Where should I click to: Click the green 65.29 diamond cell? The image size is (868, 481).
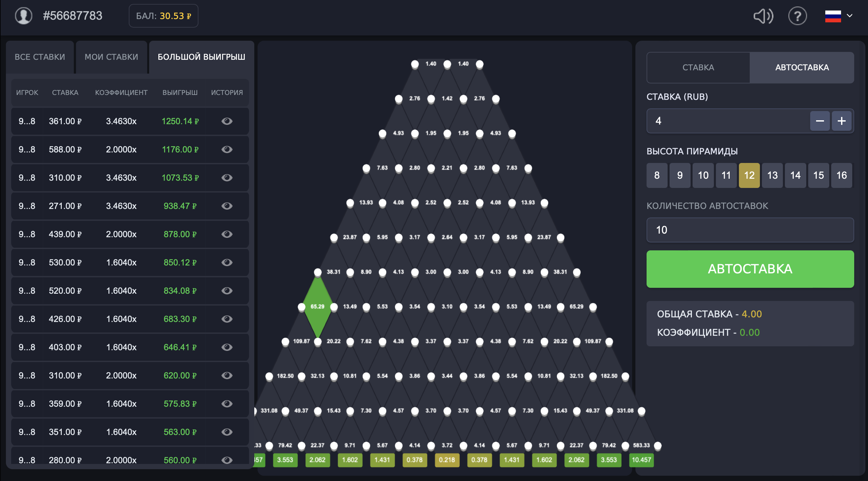click(x=317, y=307)
